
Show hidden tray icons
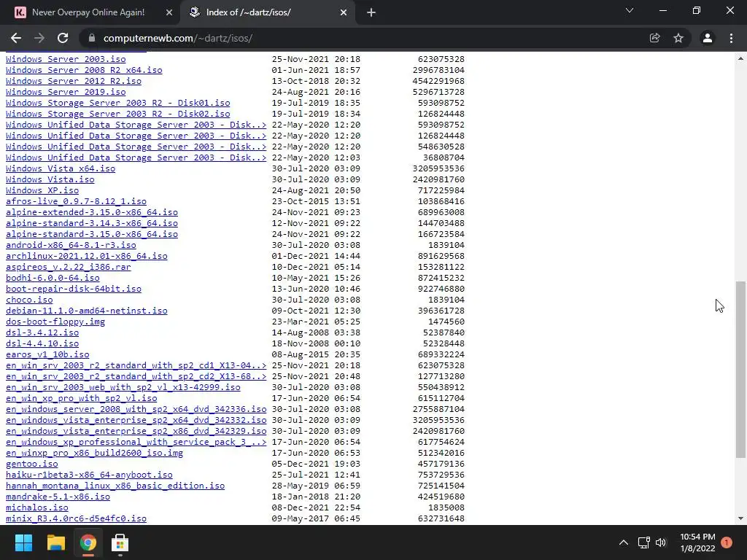623,542
